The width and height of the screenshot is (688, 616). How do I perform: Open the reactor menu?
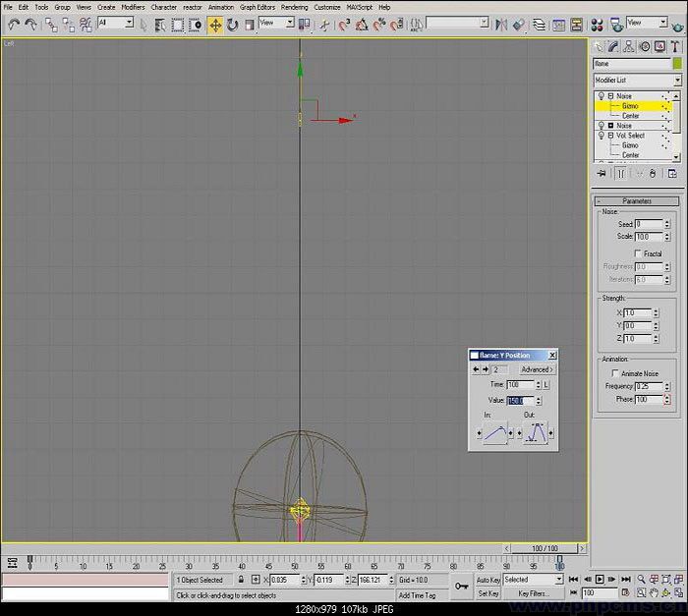click(x=193, y=7)
